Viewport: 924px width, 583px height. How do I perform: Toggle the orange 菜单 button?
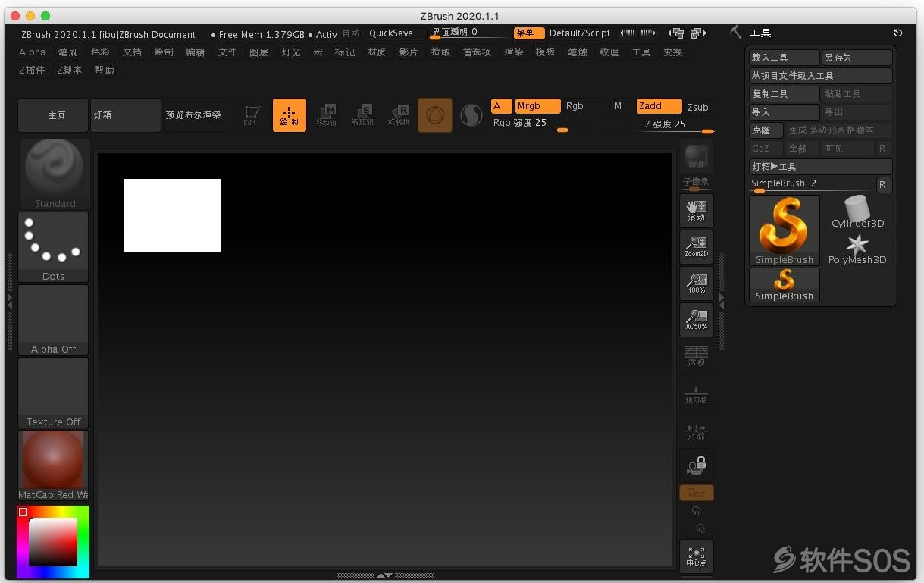tap(529, 33)
